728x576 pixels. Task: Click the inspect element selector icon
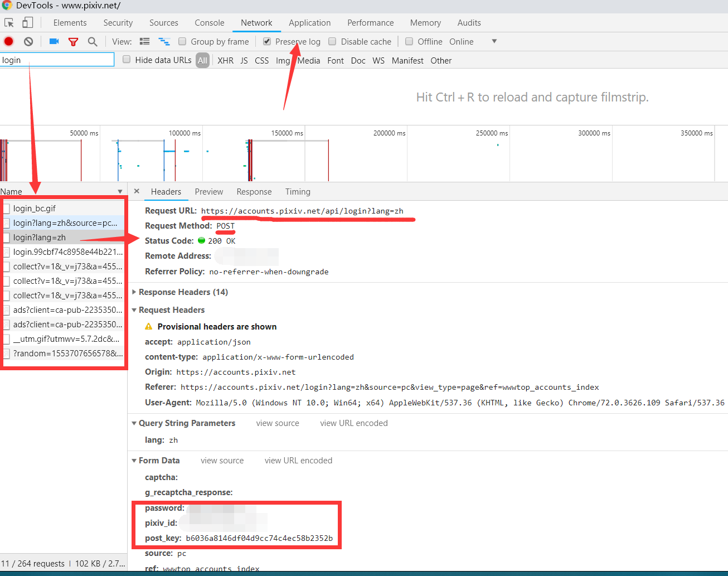click(9, 23)
